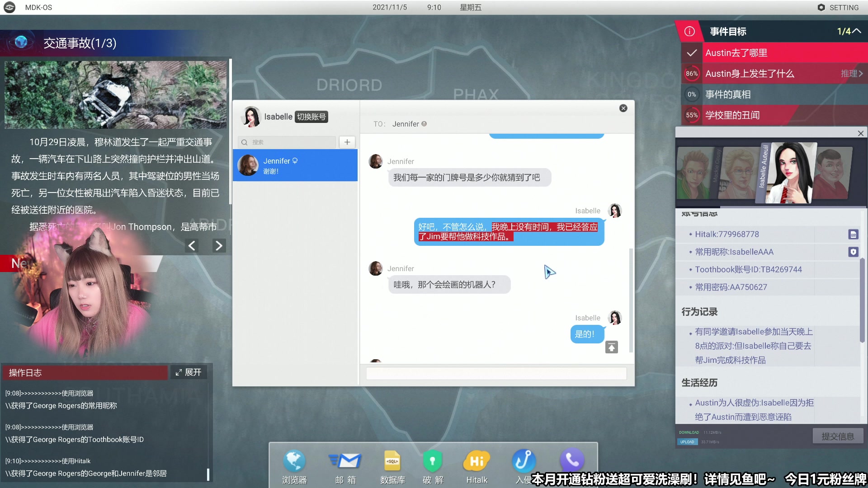The width and height of the screenshot is (868, 488).
Task: Click the highlighted message about Jim's 科技作品
Action: pos(509,231)
